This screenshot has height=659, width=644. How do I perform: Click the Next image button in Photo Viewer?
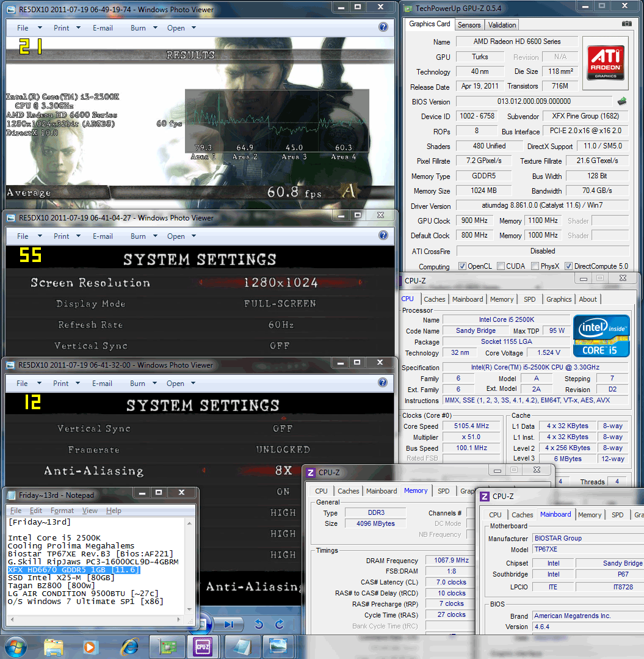(229, 625)
